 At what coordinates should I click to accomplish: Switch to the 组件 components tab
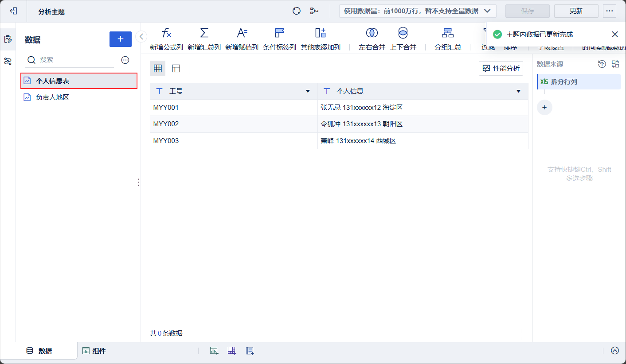coord(94,350)
